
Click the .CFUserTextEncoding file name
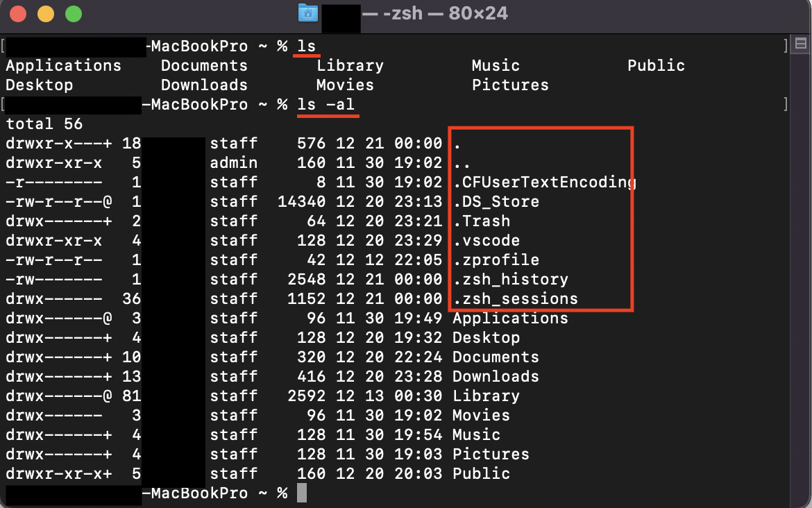(544, 183)
